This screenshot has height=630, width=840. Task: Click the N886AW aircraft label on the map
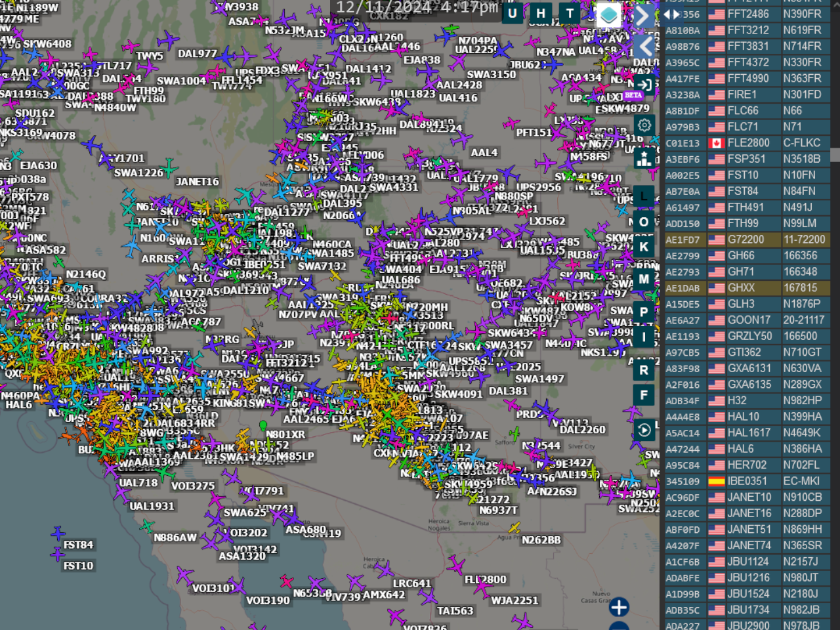coord(175,537)
